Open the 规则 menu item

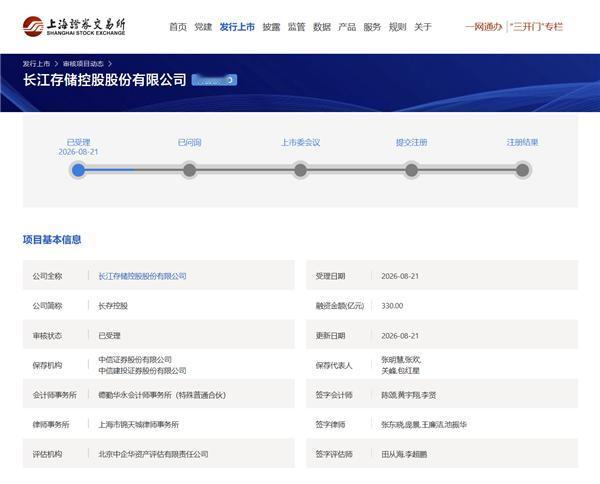coord(398,27)
